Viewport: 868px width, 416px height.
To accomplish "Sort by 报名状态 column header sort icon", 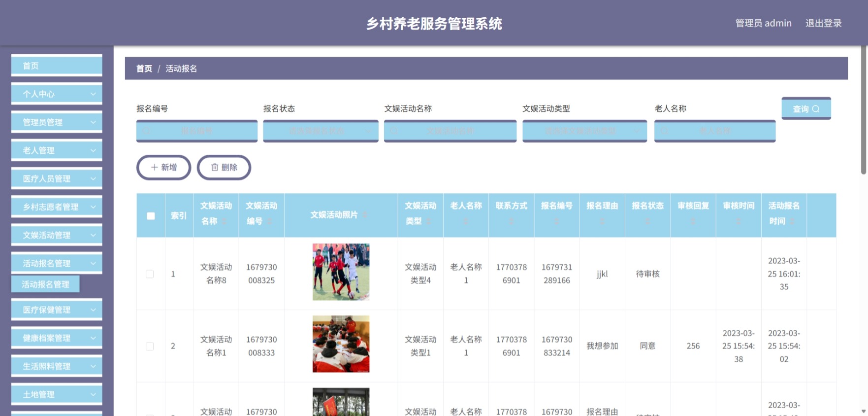I will coord(647,221).
